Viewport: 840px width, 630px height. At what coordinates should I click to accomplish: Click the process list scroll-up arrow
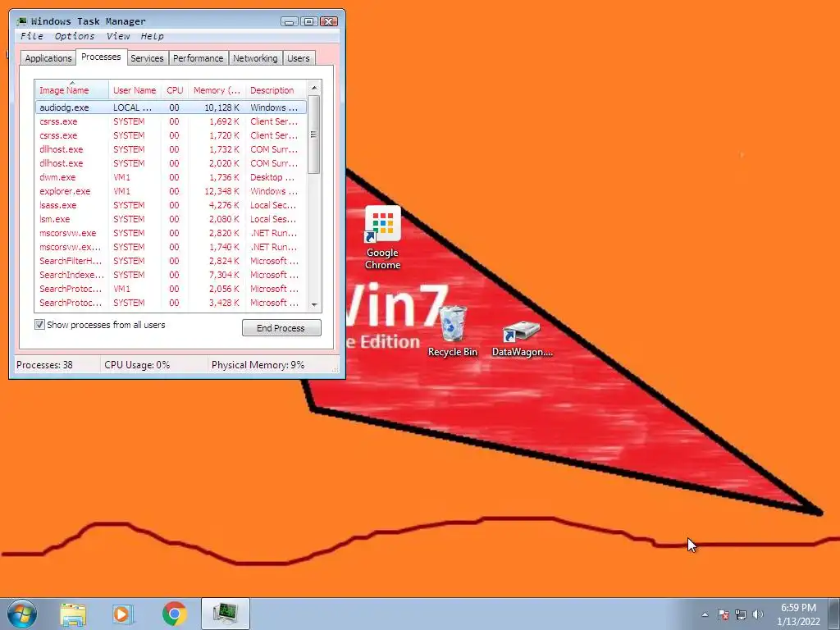314,88
